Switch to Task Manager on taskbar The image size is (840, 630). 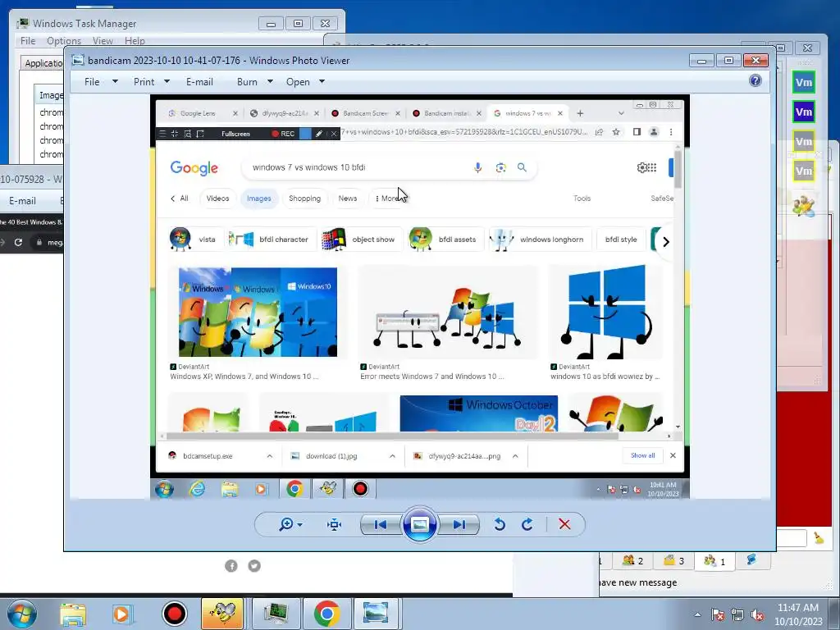point(276,614)
